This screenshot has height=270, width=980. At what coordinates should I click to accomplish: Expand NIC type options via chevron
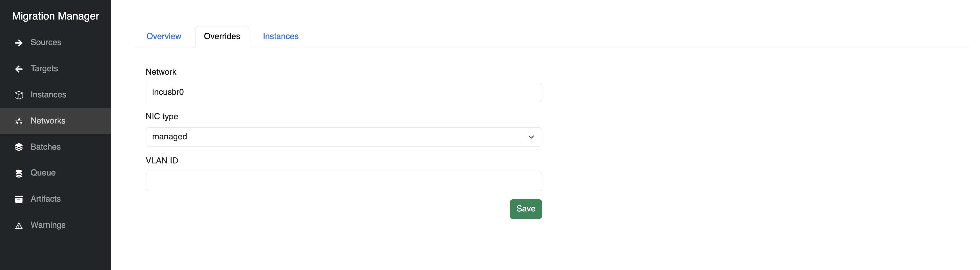coord(531,137)
